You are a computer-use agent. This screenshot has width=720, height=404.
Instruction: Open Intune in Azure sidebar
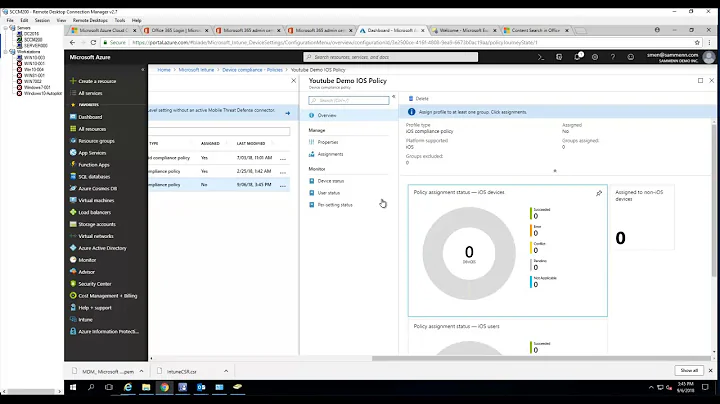coord(85,320)
